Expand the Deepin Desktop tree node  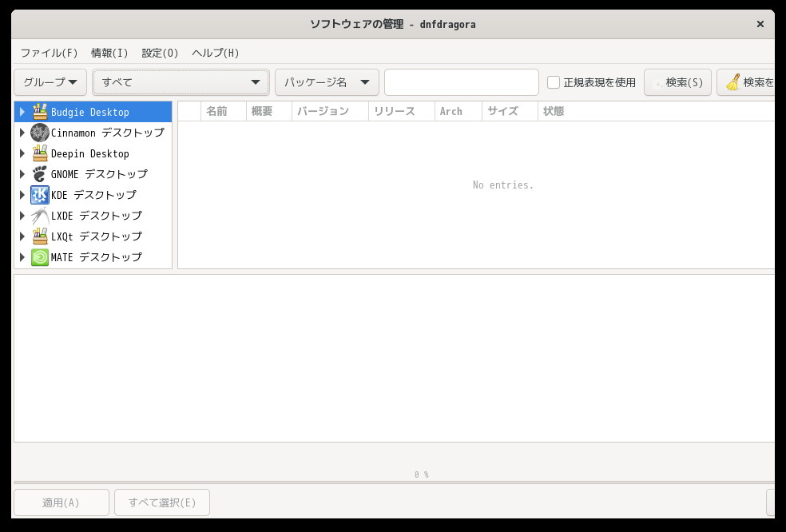click(x=22, y=153)
